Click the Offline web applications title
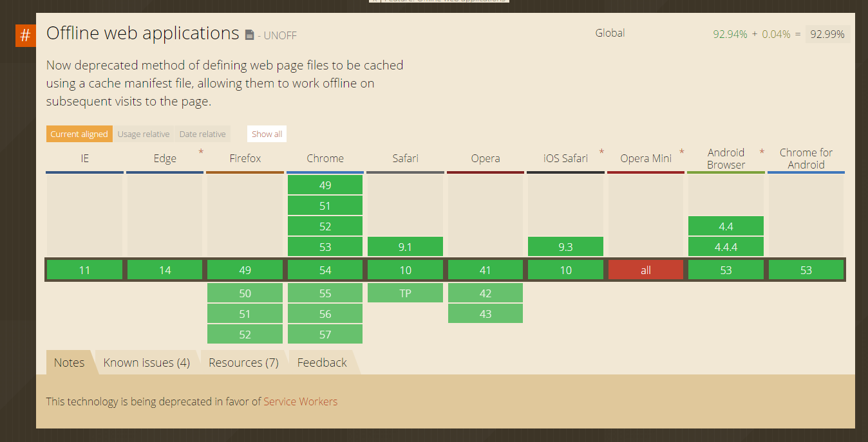The image size is (868, 442). click(x=143, y=33)
